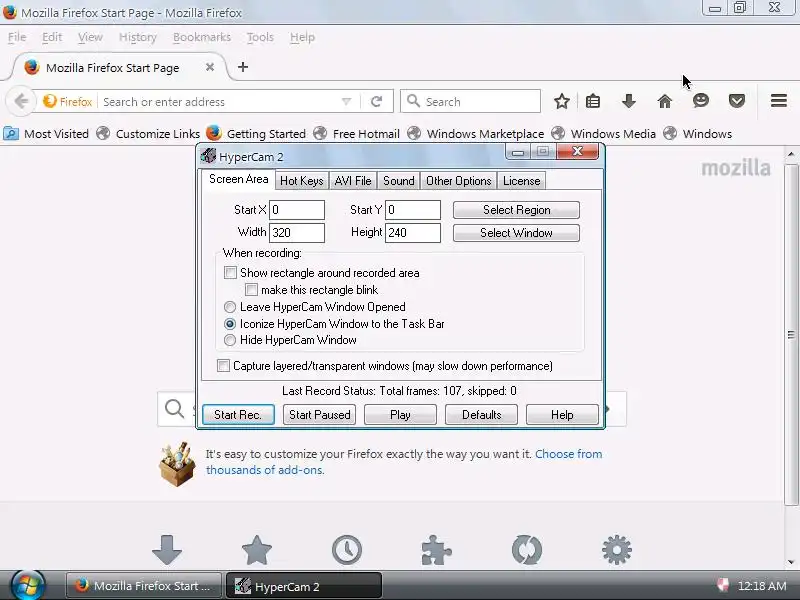800x600 pixels.
Task: Open the Getting Started bookmark
Action: [x=256, y=134]
